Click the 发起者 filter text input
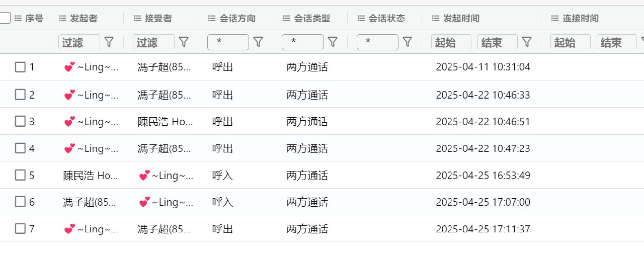 point(79,42)
